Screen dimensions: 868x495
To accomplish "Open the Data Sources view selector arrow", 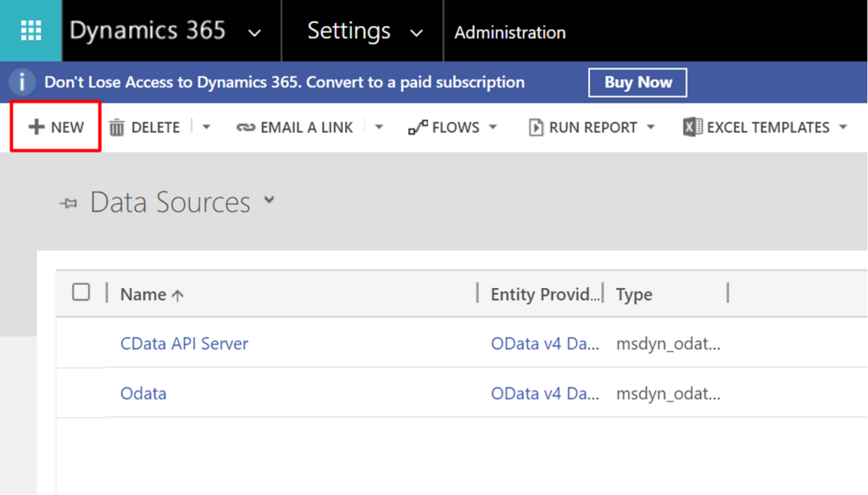I will pos(269,200).
